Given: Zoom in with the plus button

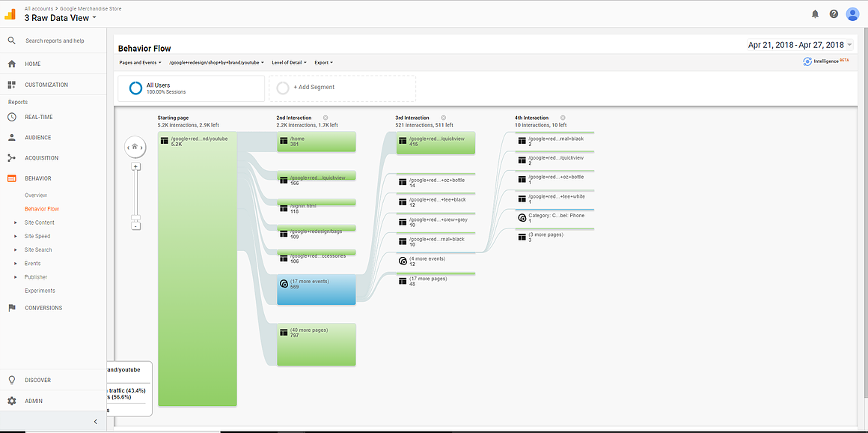Looking at the screenshot, I should point(135,166).
